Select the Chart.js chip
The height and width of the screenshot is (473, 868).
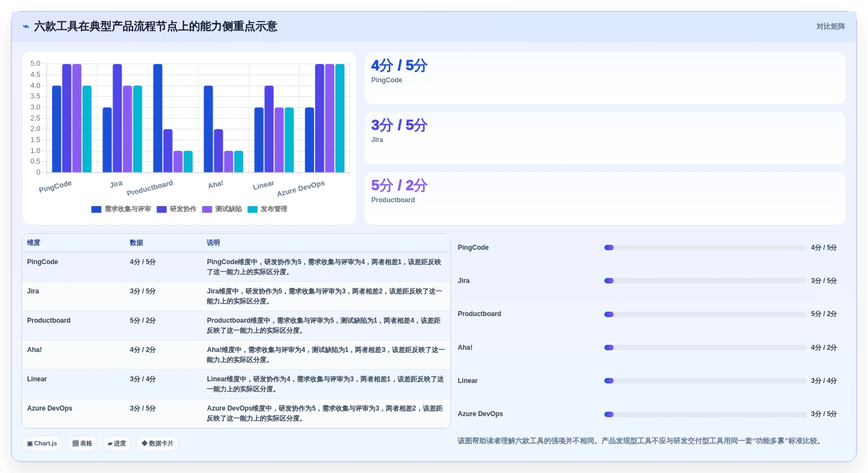point(42,443)
